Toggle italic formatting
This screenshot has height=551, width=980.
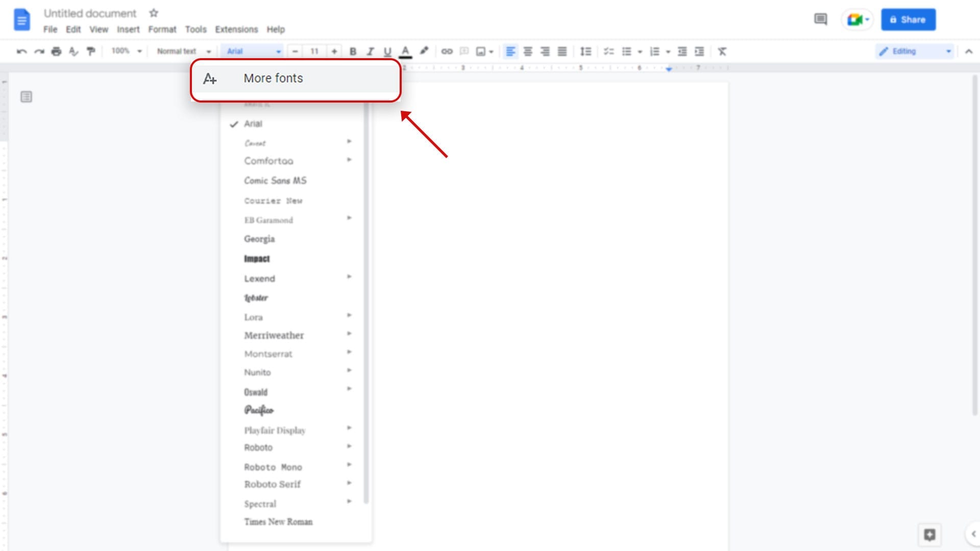pyautogui.click(x=370, y=51)
